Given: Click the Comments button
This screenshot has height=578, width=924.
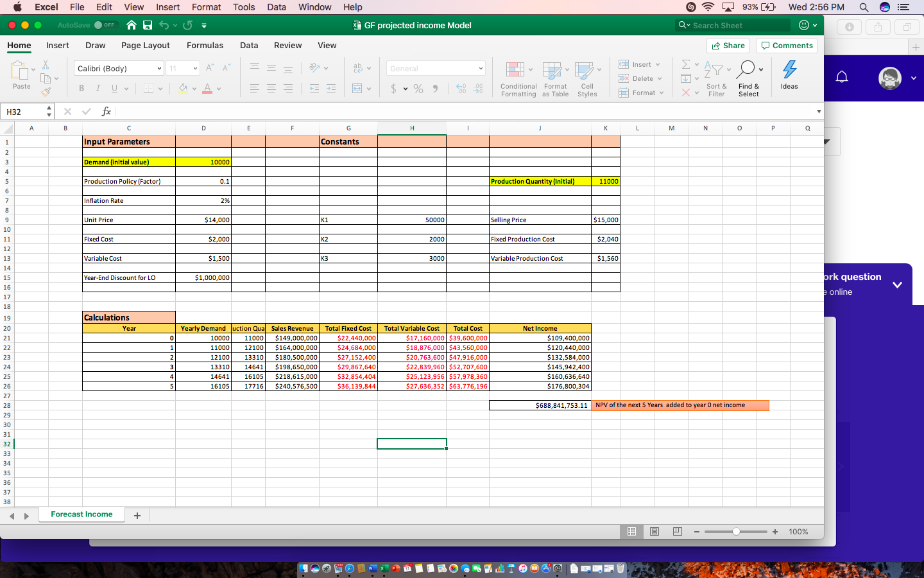Looking at the screenshot, I should click(787, 46).
